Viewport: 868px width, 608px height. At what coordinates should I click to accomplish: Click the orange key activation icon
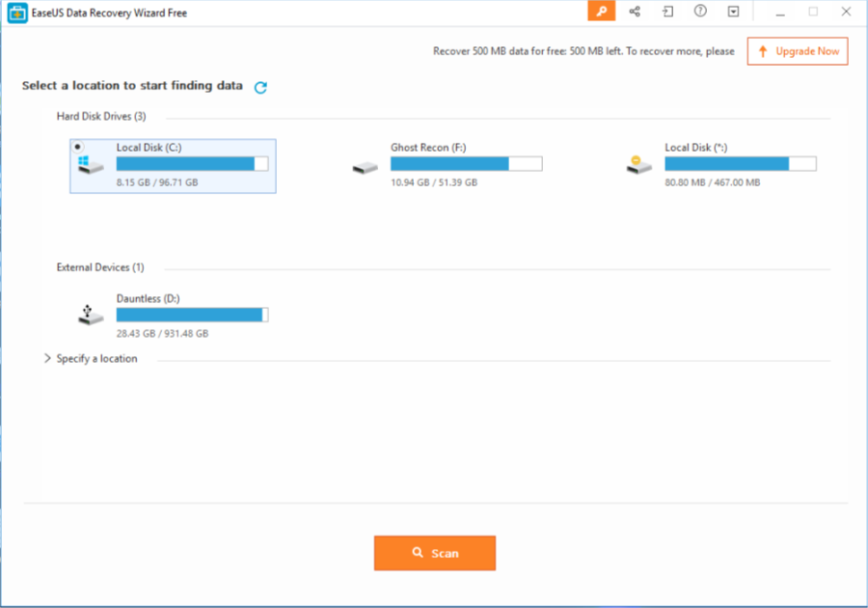601,11
